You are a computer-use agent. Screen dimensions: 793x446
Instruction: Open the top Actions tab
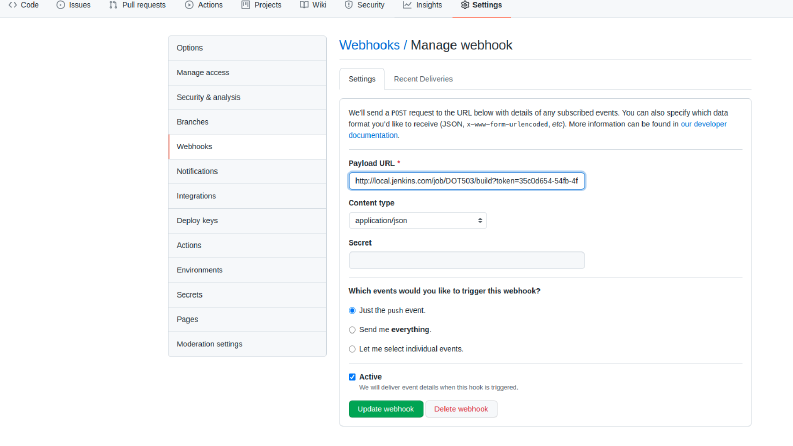[x=204, y=5]
